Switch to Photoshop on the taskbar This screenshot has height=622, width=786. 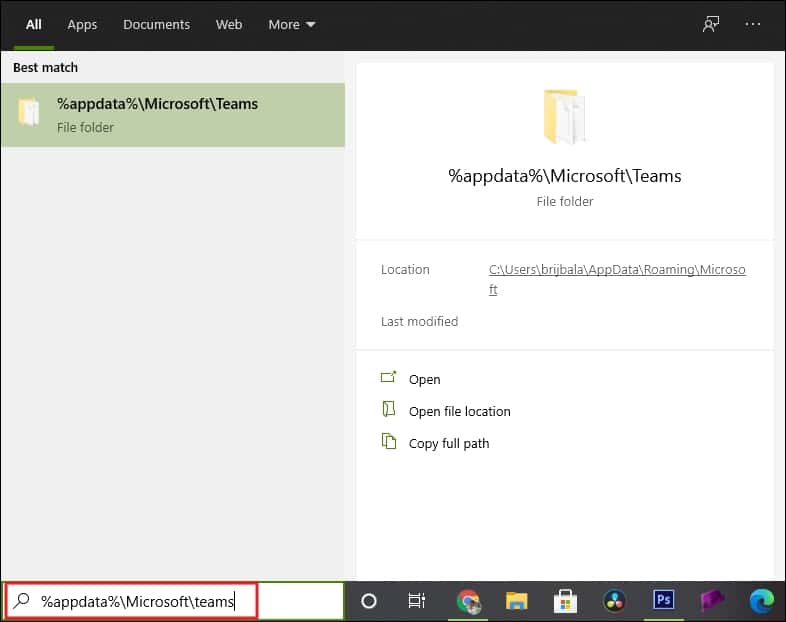[663, 601]
